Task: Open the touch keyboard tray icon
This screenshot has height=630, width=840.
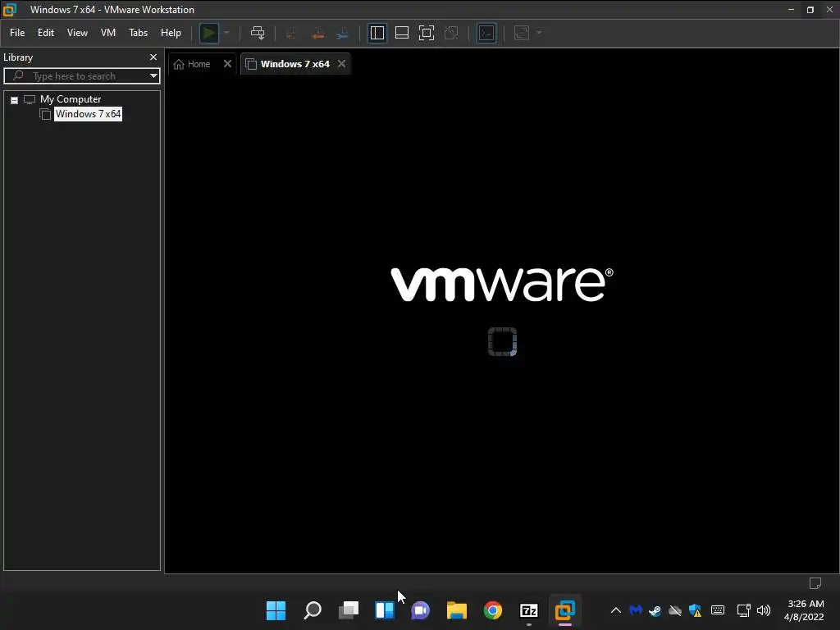Action: [x=718, y=610]
